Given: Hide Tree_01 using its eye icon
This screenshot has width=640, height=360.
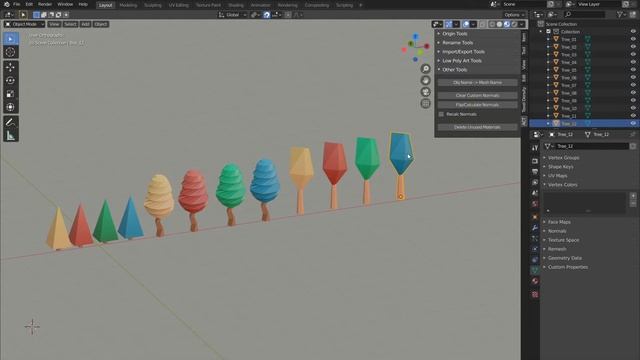Looking at the screenshot, I should [633, 39].
